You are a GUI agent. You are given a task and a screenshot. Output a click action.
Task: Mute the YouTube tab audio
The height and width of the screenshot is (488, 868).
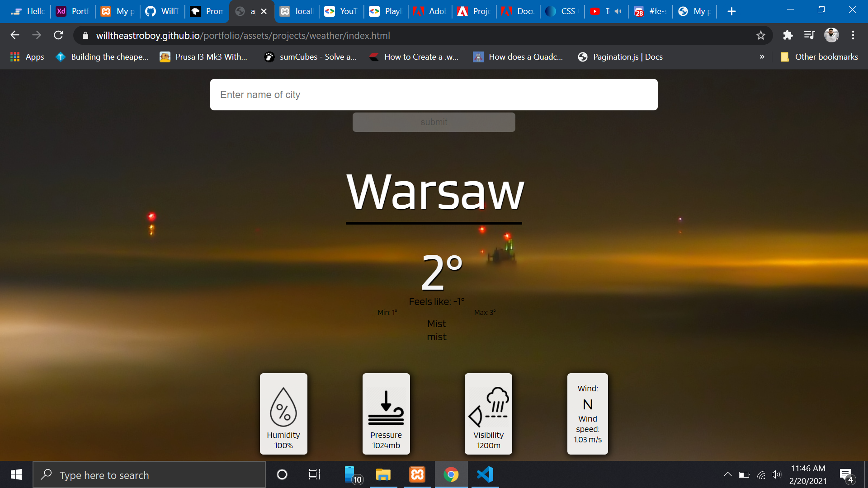pyautogui.click(x=618, y=11)
